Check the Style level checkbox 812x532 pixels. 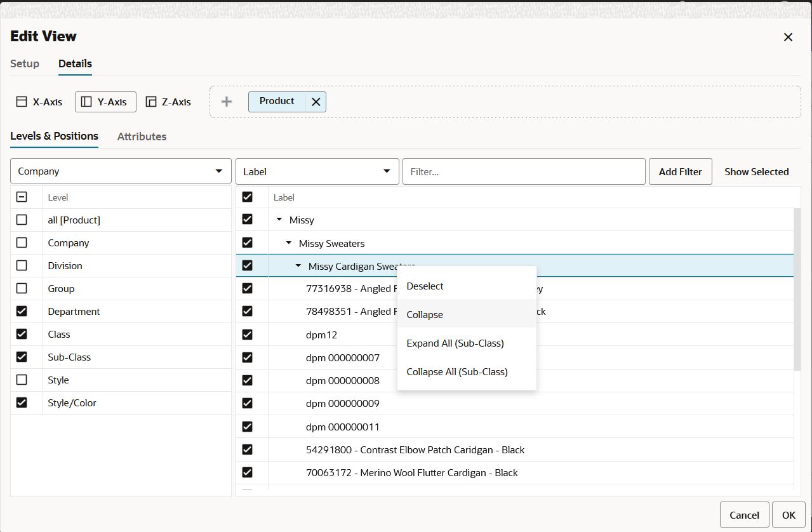coord(22,380)
